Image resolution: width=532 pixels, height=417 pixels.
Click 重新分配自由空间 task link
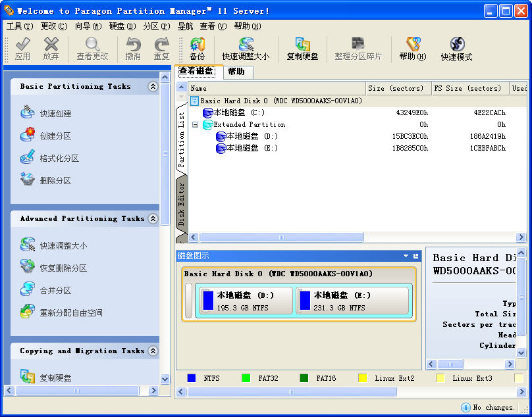click(70, 313)
